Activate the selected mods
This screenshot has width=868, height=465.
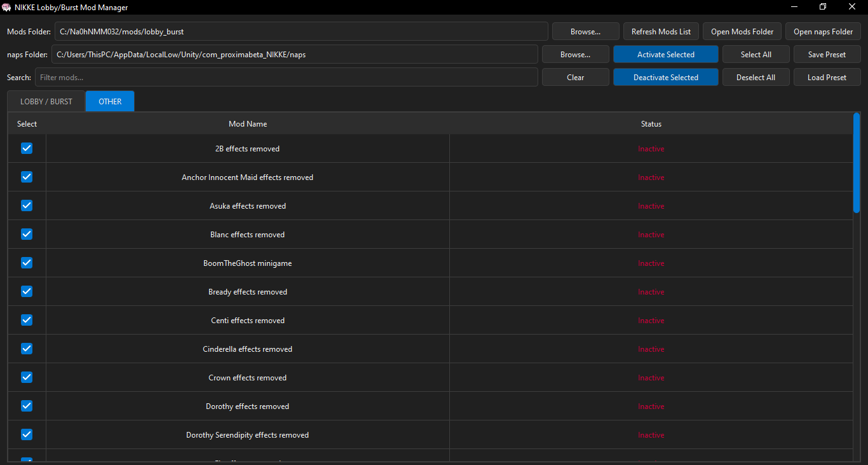(665, 54)
